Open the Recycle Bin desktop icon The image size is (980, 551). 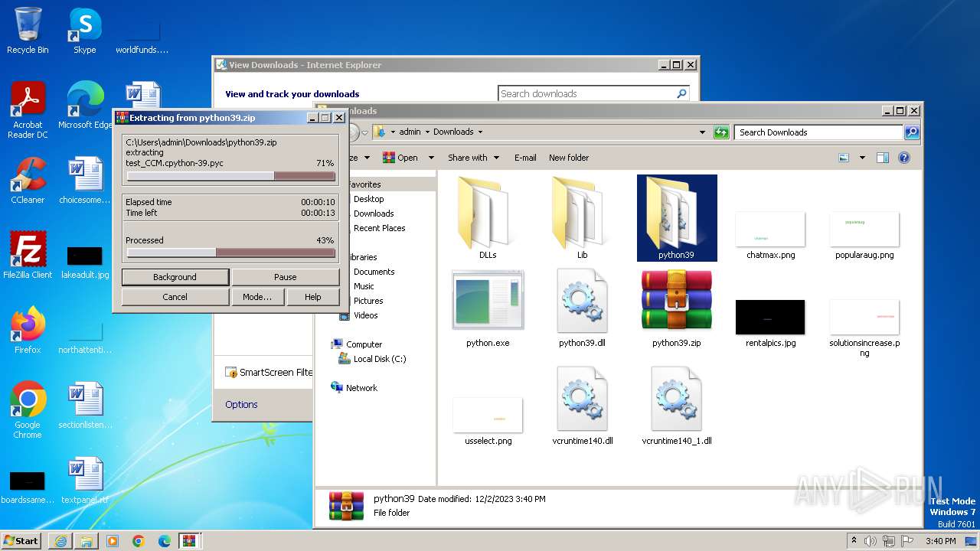pyautogui.click(x=28, y=31)
